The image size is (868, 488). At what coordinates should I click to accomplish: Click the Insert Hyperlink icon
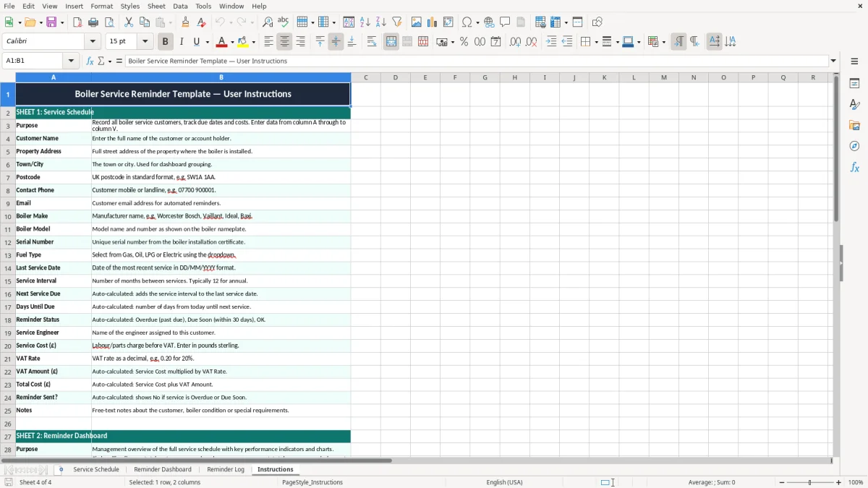pyautogui.click(x=490, y=22)
